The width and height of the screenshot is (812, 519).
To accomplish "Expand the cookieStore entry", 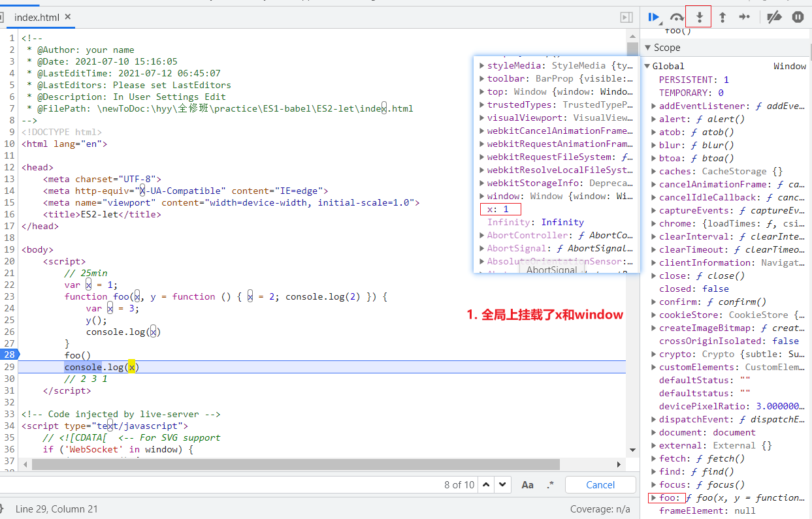I will pos(655,315).
